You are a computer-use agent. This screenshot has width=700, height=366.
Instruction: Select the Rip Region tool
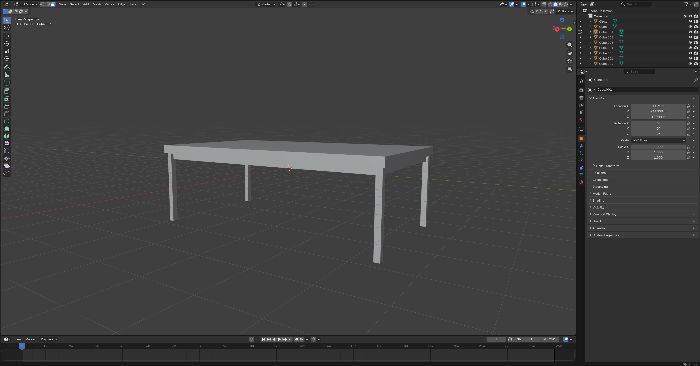click(x=7, y=173)
